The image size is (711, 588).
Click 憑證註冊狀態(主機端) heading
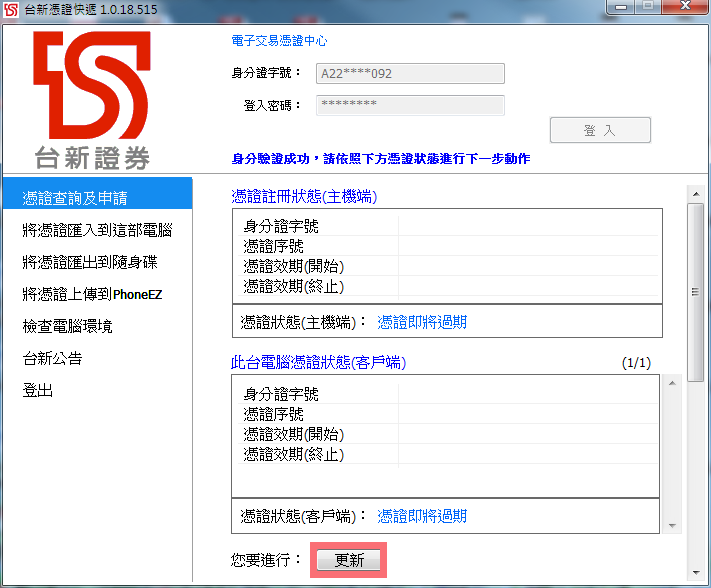click(304, 197)
